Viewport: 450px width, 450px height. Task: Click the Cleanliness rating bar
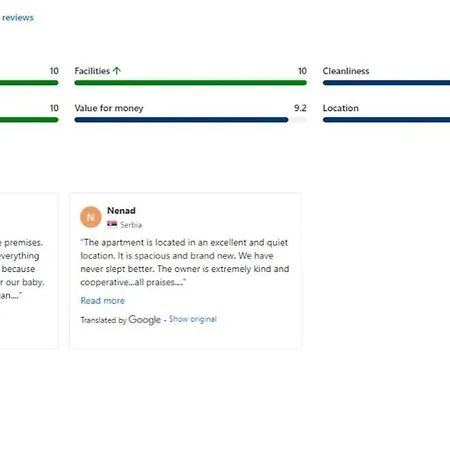[386, 83]
